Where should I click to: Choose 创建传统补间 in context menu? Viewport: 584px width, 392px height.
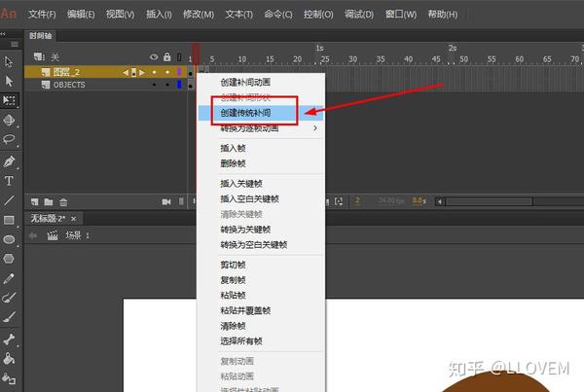[261, 113]
